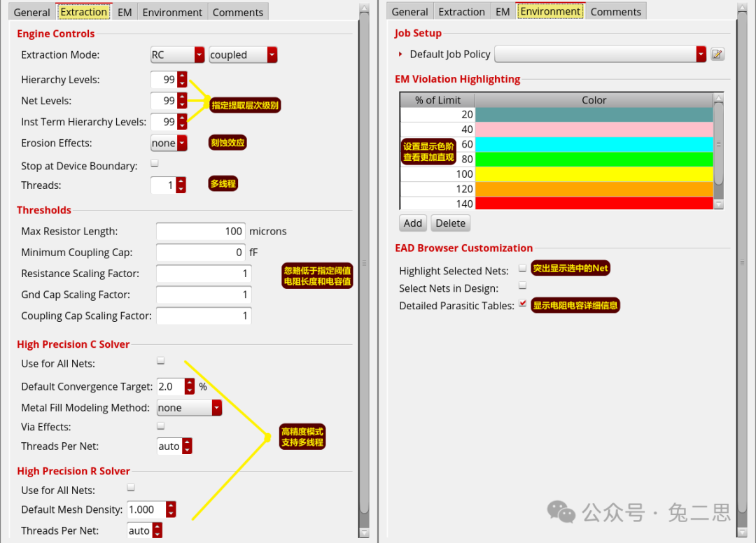Uncheck Detailed Parasitic Tables checkbox
Image resolution: width=756 pixels, height=543 pixels.
(522, 304)
